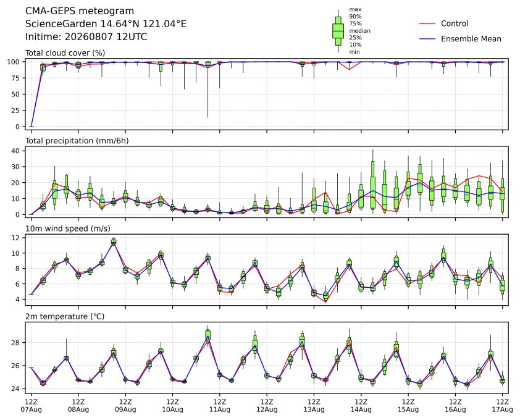This screenshot has height=420, width=520.
Task: Click the '28' tick on temperature axis
Action: point(16,343)
